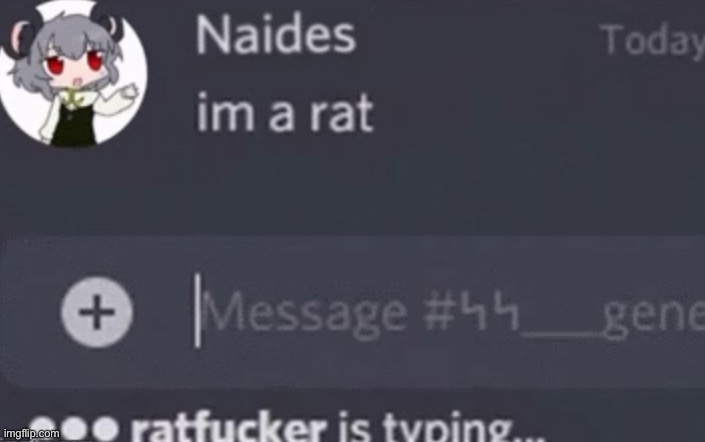Viewport: 705px width, 442px height.
Task: Click the gray hair on the avatar
Action: [x=63, y=38]
